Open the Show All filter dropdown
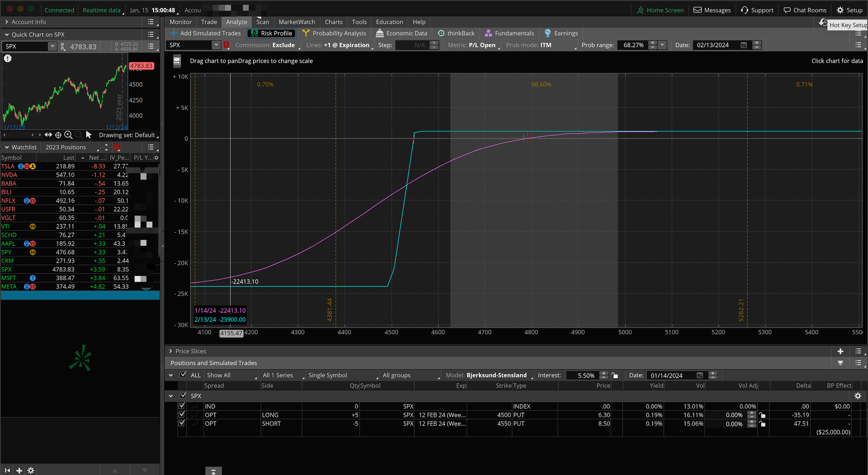This screenshot has height=475, width=868. tap(232, 375)
